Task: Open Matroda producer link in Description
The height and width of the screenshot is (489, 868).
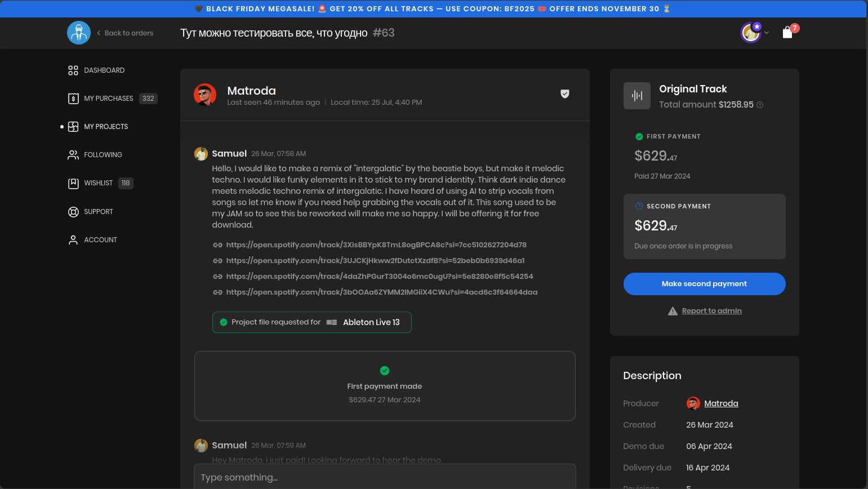Action: 721,403
